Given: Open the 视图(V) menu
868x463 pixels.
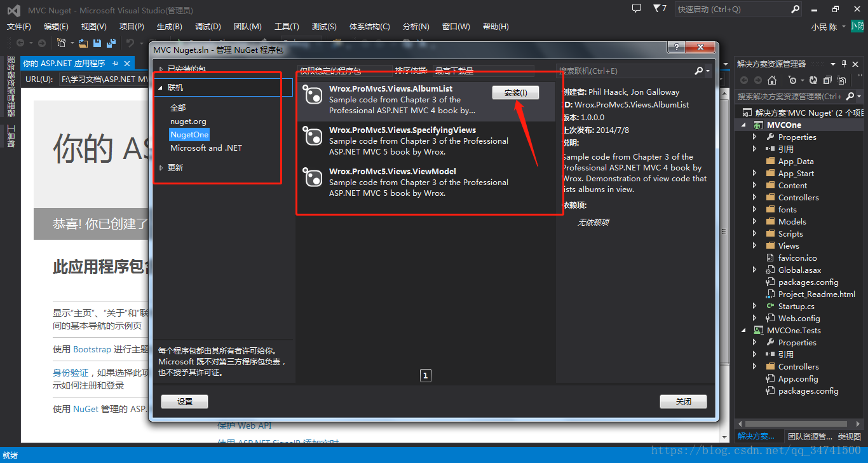Looking at the screenshot, I should 94,27.
